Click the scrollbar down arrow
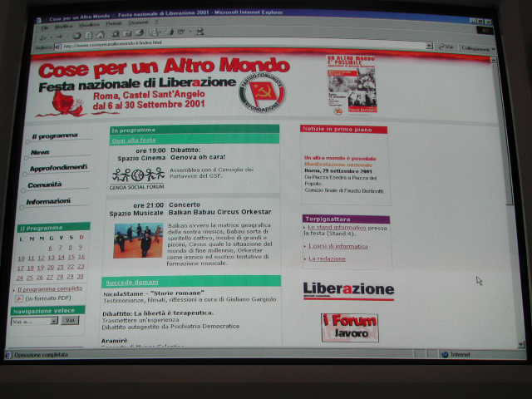The image size is (532, 399). coord(521,345)
